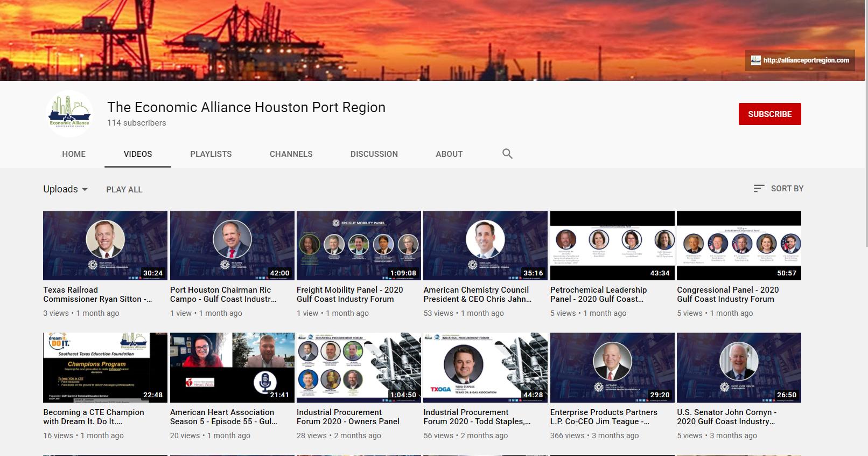Open Port Houston Chairman Ric Campo thumbnail
Screen dimensions: 868x456
[232, 246]
